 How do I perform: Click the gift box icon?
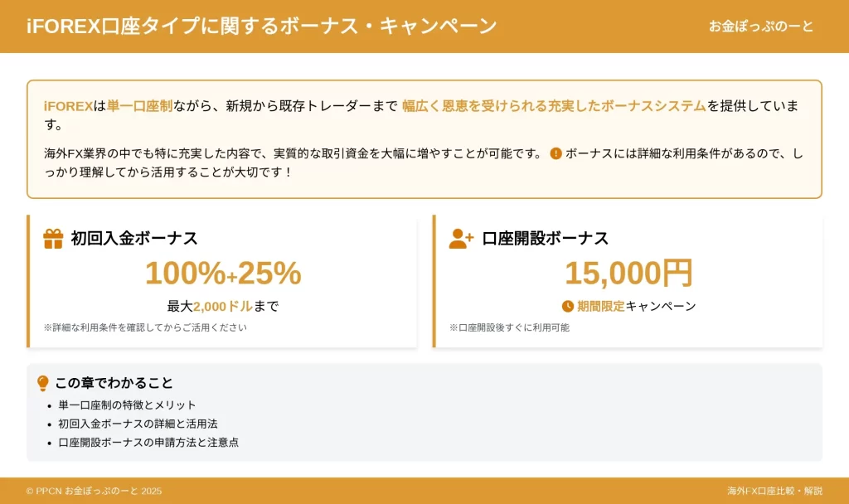(53, 238)
